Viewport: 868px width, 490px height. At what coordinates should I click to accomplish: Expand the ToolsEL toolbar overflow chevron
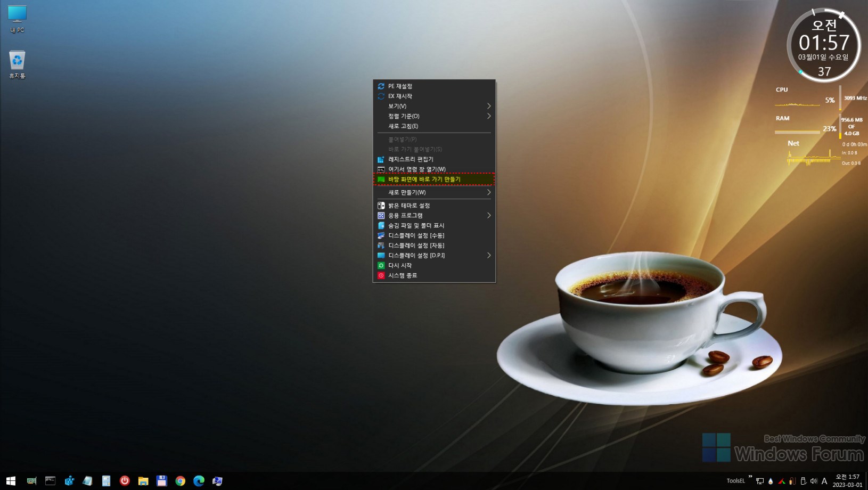point(750,477)
